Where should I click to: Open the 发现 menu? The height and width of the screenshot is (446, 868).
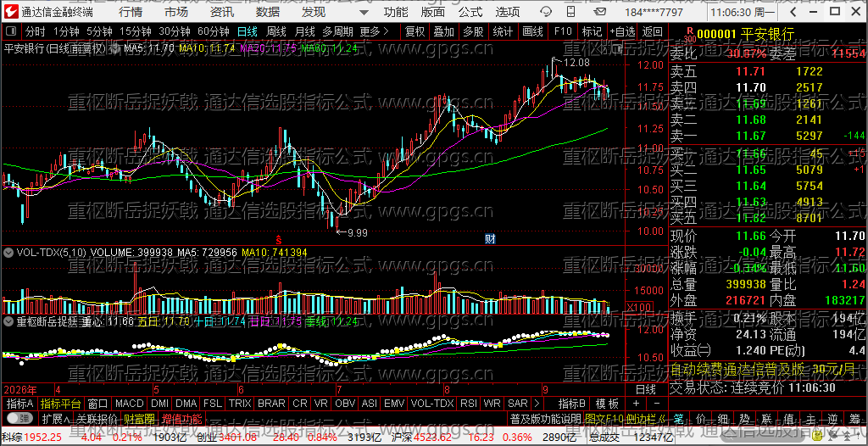[x=314, y=12]
